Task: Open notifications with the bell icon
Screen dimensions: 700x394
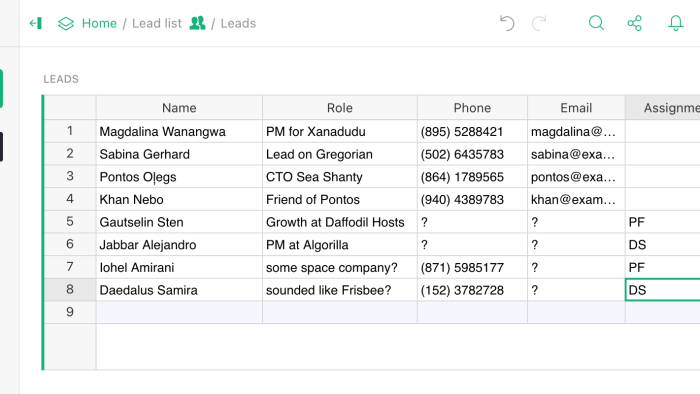Action: click(x=675, y=23)
